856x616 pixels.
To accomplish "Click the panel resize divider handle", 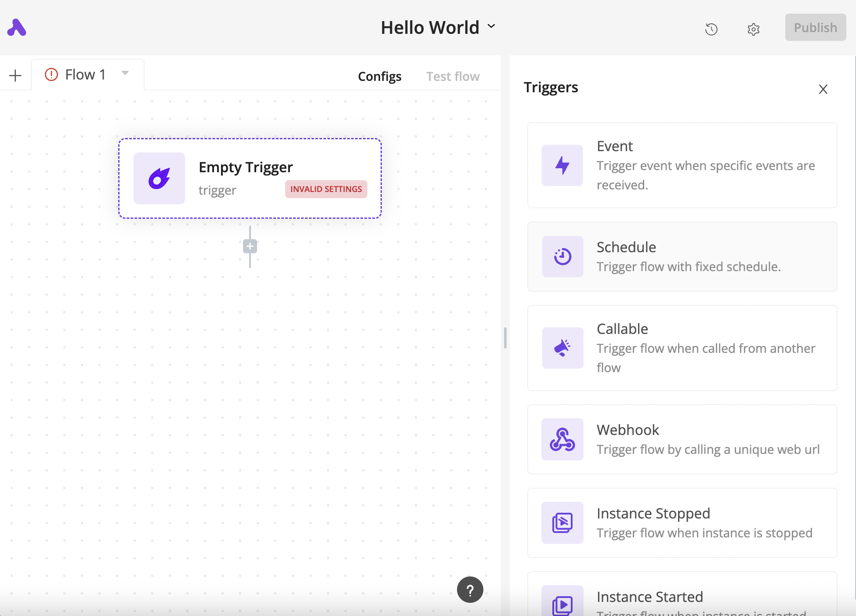I will tap(505, 337).
